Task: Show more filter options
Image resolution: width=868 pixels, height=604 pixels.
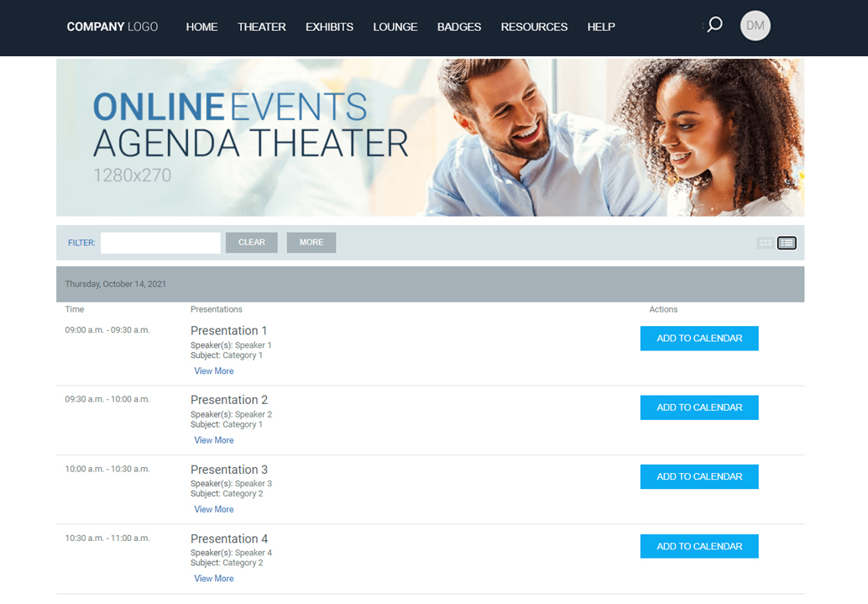Action: [311, 243]
